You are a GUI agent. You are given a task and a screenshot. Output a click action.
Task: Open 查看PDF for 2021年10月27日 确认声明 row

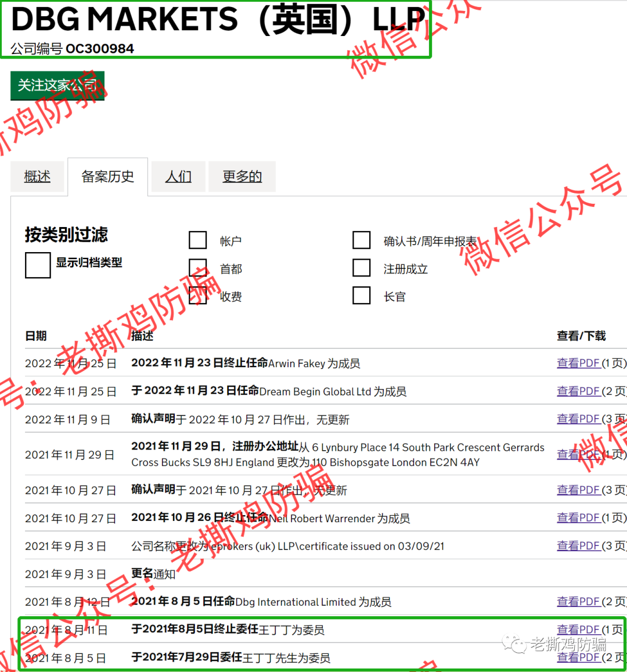click(578, 490)
